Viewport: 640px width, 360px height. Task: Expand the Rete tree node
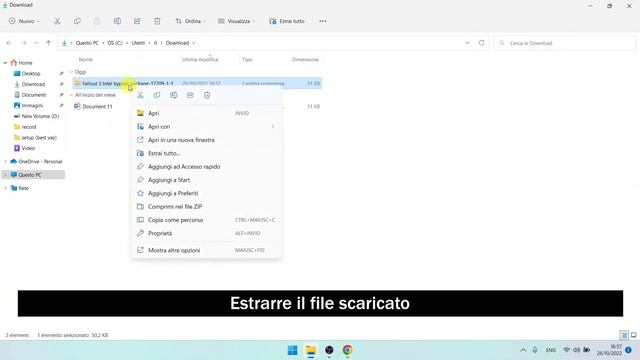pos(5,188)
